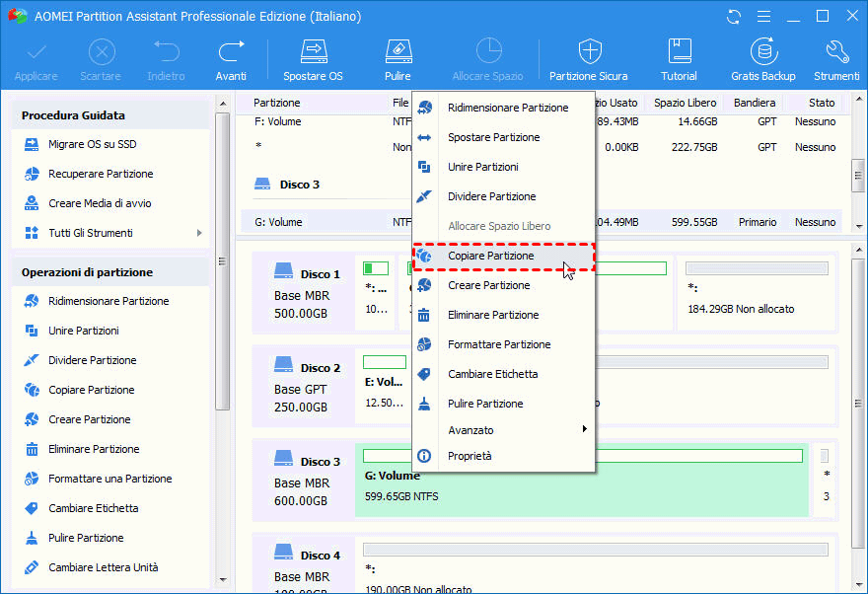The height and width of the screenshot is (594, 868).
Task: Click the refresh icon in title bar
Action: (x=734, y=17)
